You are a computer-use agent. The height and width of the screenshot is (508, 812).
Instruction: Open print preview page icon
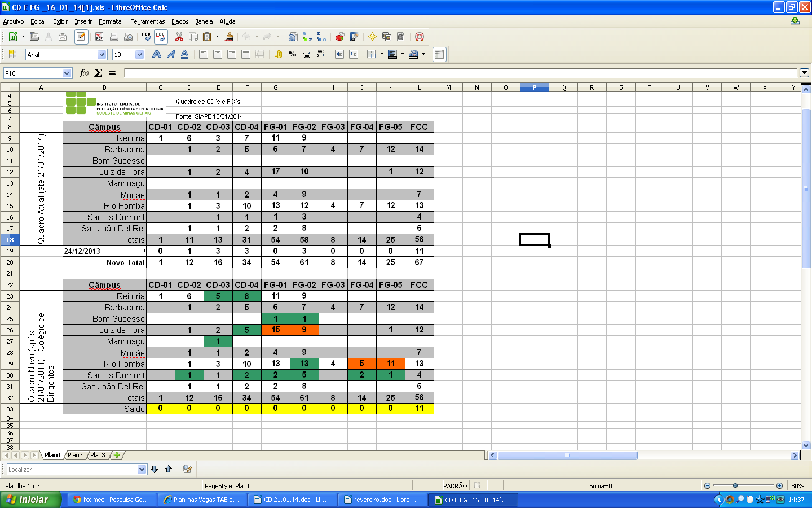point(128,37)
